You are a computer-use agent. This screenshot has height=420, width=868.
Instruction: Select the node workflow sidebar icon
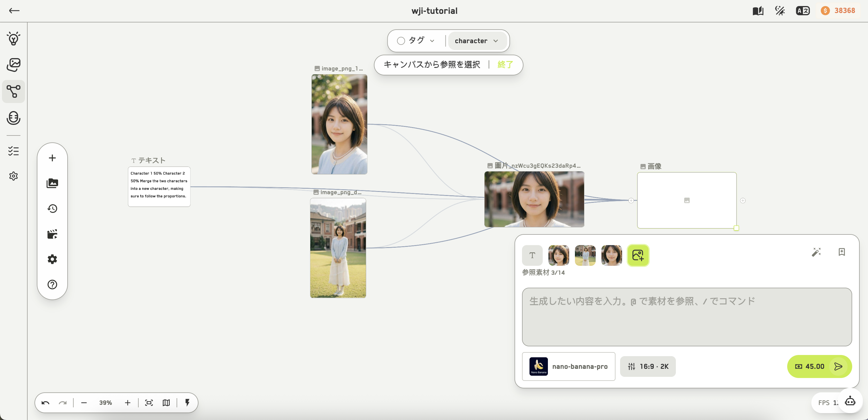tap(14, 91)
